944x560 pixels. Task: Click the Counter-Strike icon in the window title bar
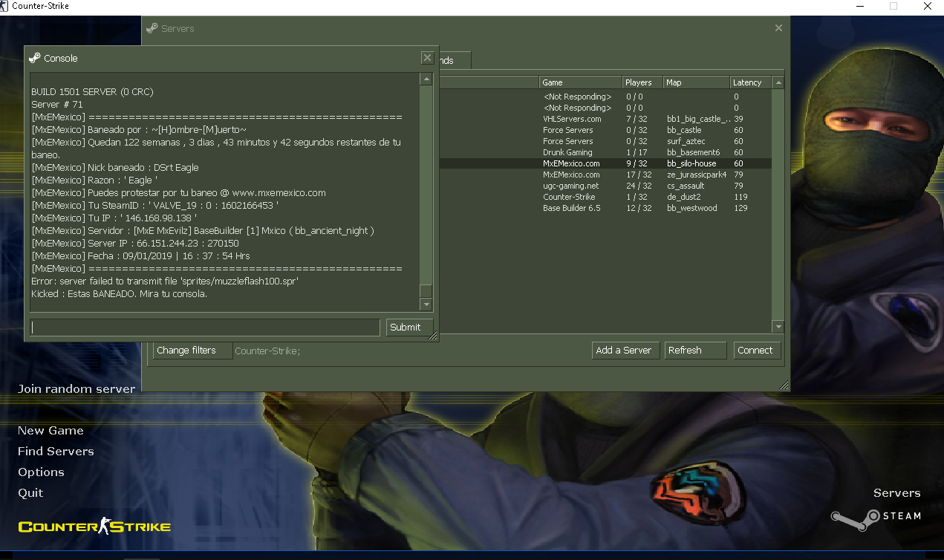coord(4,6)
